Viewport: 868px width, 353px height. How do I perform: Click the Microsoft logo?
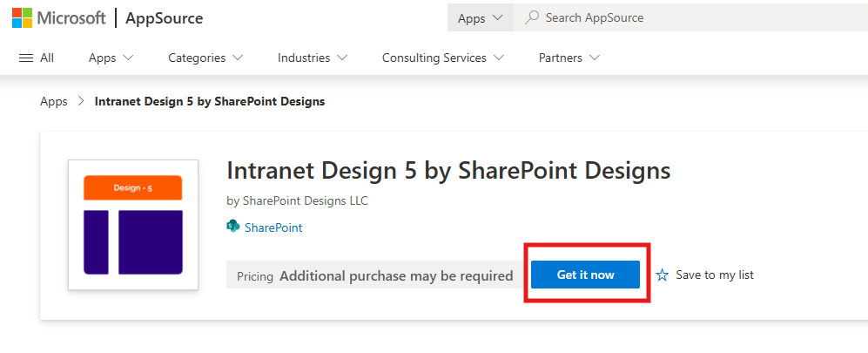coord(58,17)
